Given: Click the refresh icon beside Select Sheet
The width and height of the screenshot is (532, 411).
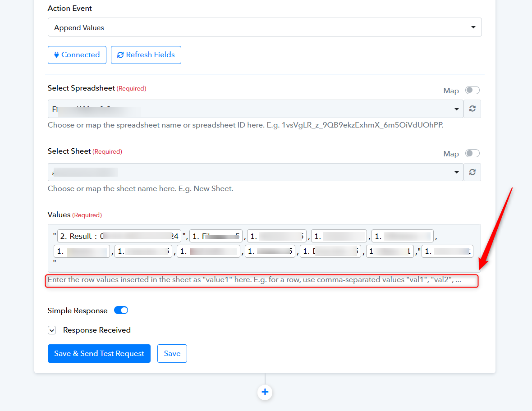Looking at the screenshot, I should click(x=472, y=172).
